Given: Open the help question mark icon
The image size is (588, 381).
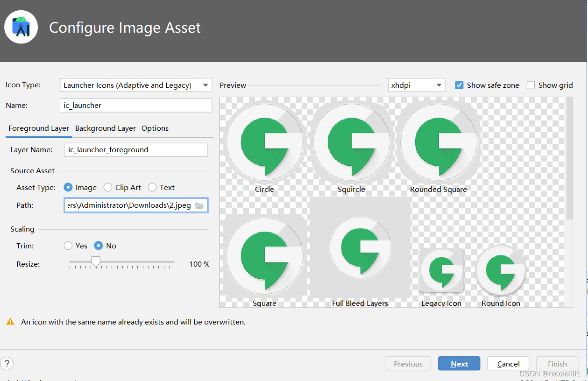Looking at the screenshot, I should pyautogui.click(x=7, y=364).
